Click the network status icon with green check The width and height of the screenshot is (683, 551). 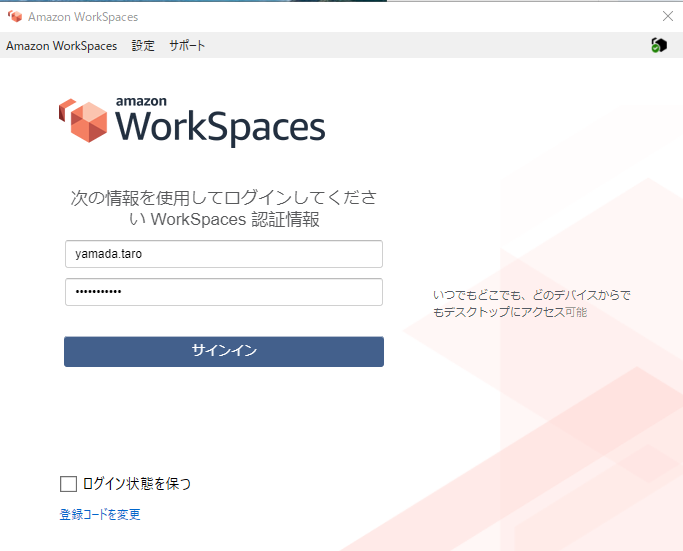pos(658,45)
